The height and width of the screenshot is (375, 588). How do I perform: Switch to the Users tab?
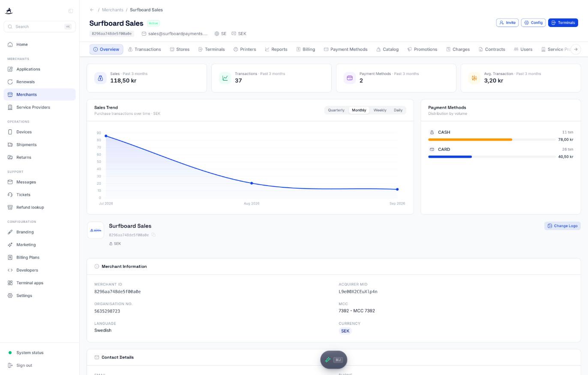point(523,49)
